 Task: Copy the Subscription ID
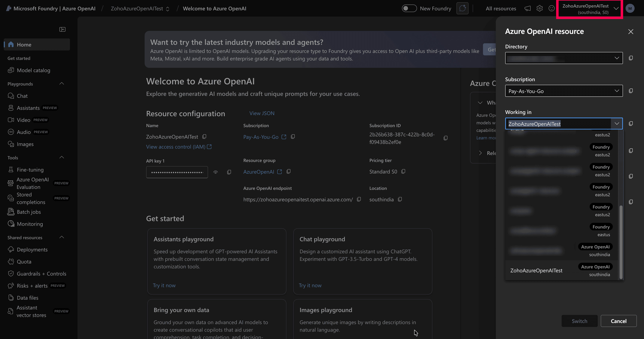tap(445, 138)
